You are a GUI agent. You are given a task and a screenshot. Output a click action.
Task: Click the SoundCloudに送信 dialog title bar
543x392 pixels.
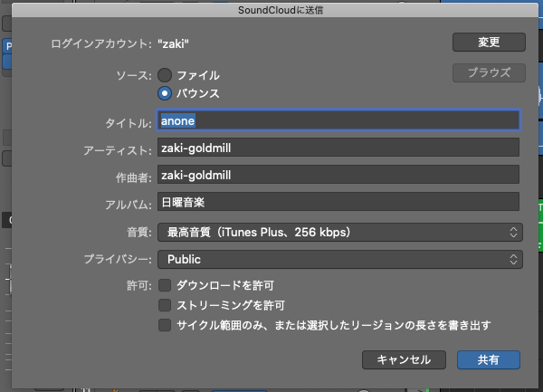point(271,8)
